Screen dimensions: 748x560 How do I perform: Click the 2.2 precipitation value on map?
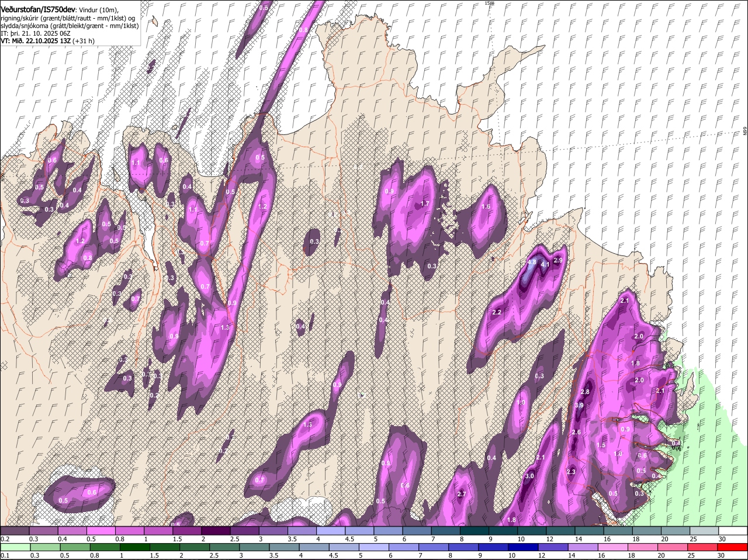pyautogui.click(x=497, y=313)
